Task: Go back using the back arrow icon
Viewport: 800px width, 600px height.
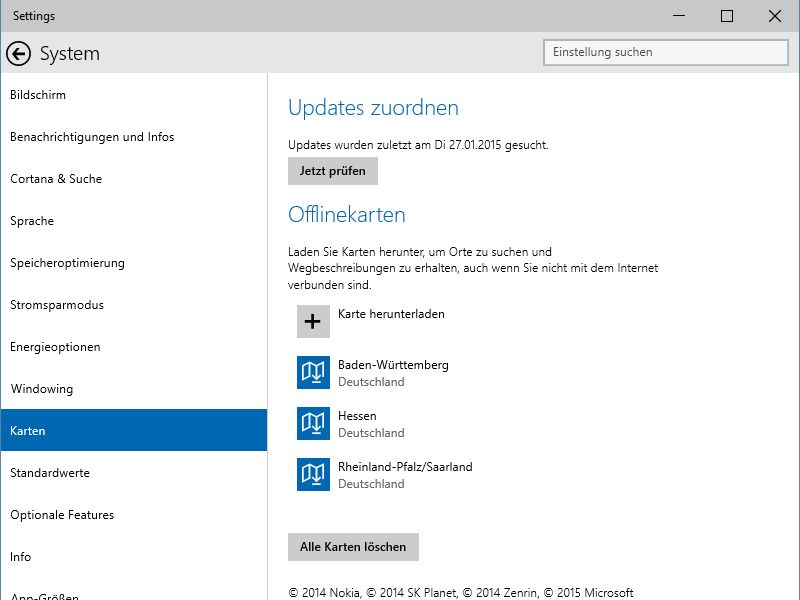Action: point(18,54)
